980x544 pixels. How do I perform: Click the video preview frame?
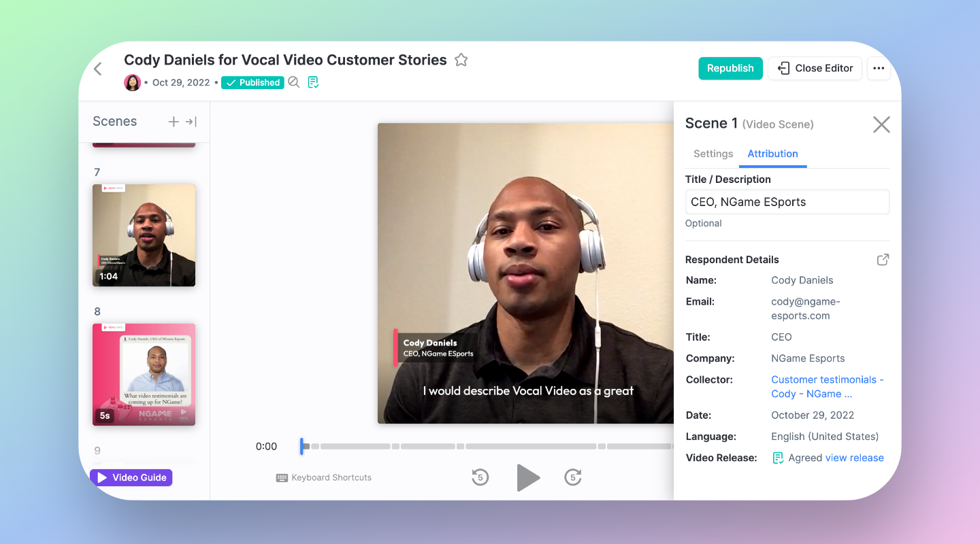[525, 273]
